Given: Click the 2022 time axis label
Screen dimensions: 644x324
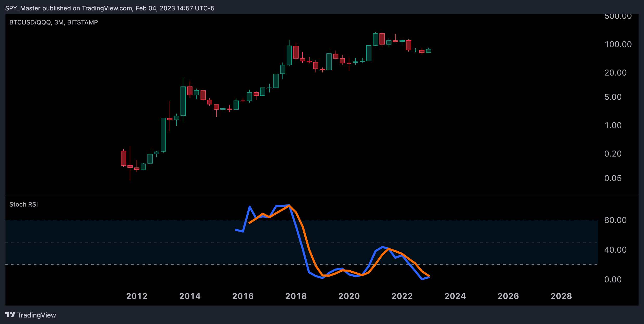Looking at the screenshot, I should point(402,296).
